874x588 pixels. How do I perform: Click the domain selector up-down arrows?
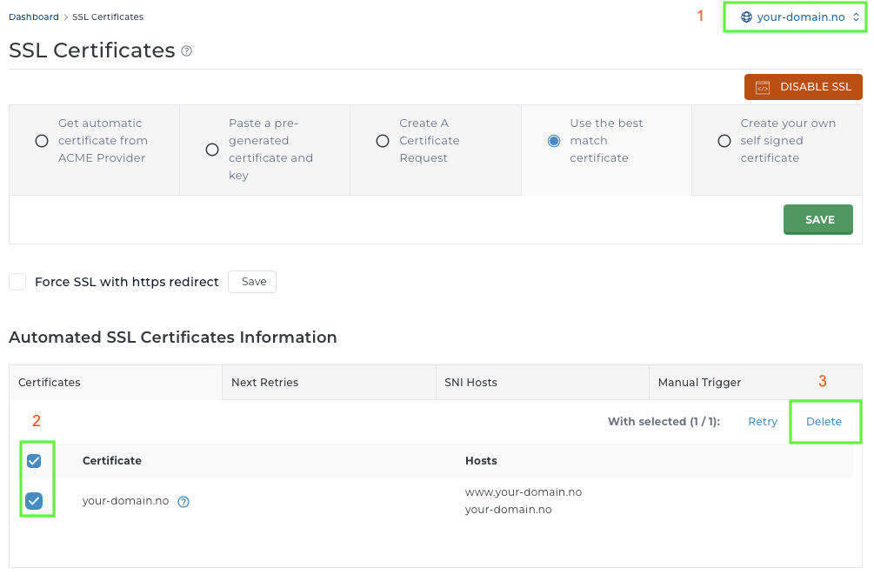856,17
